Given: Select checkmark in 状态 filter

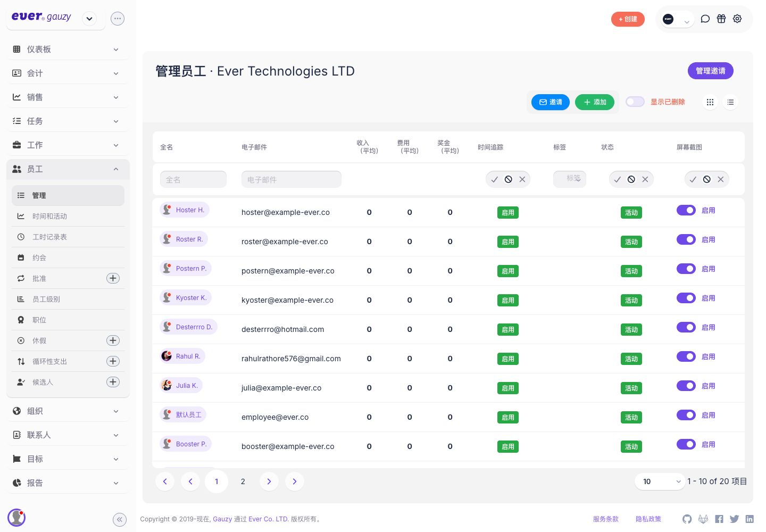Looking at the screenshot, I should pyautogui.click(x=618, y=179).
